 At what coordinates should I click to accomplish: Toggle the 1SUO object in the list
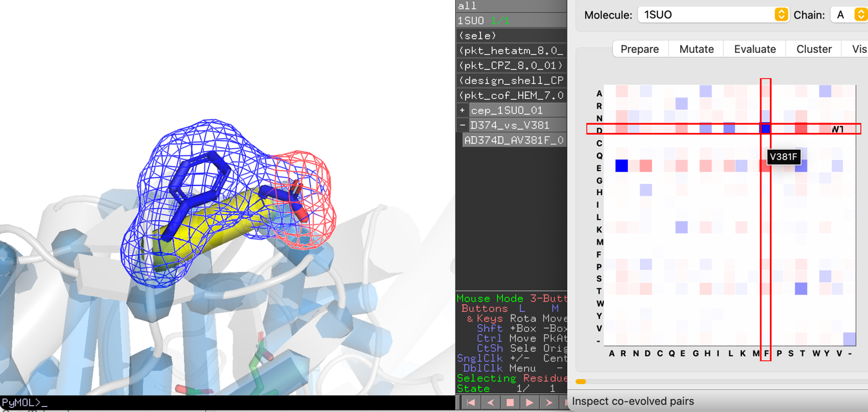pos(511,21)
